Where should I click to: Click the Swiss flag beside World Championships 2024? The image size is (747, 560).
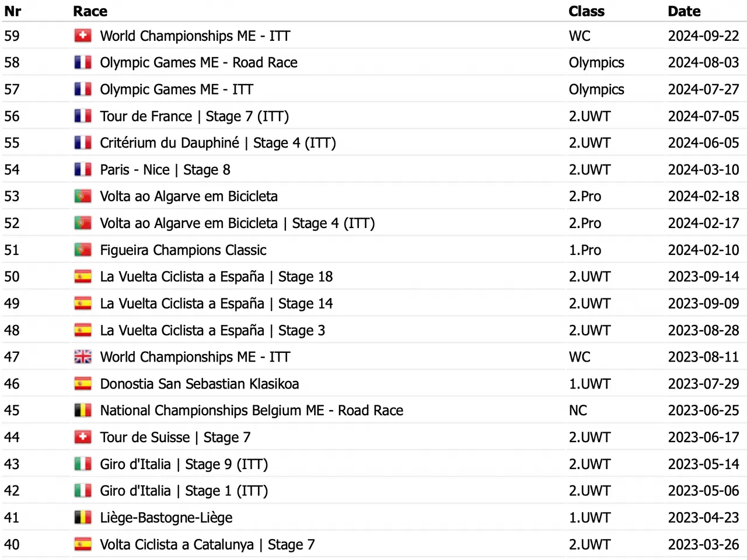coord(83,36)
